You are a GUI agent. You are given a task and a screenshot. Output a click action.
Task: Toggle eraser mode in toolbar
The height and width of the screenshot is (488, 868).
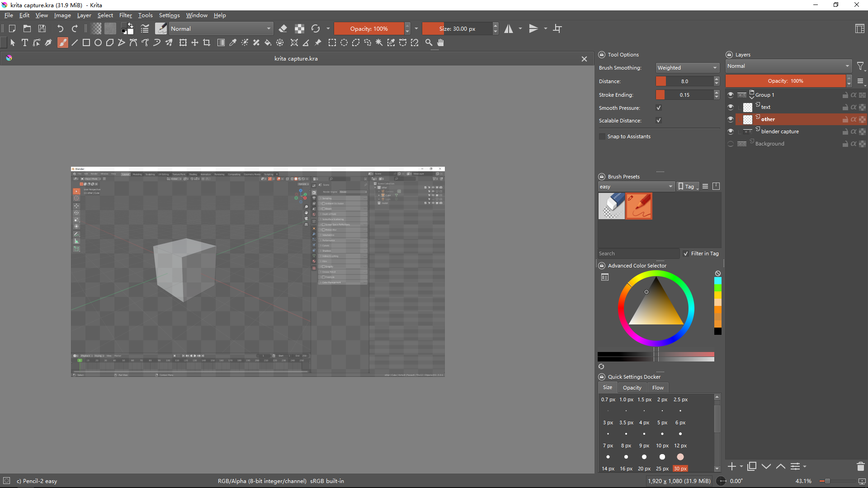tap(283, 28)
